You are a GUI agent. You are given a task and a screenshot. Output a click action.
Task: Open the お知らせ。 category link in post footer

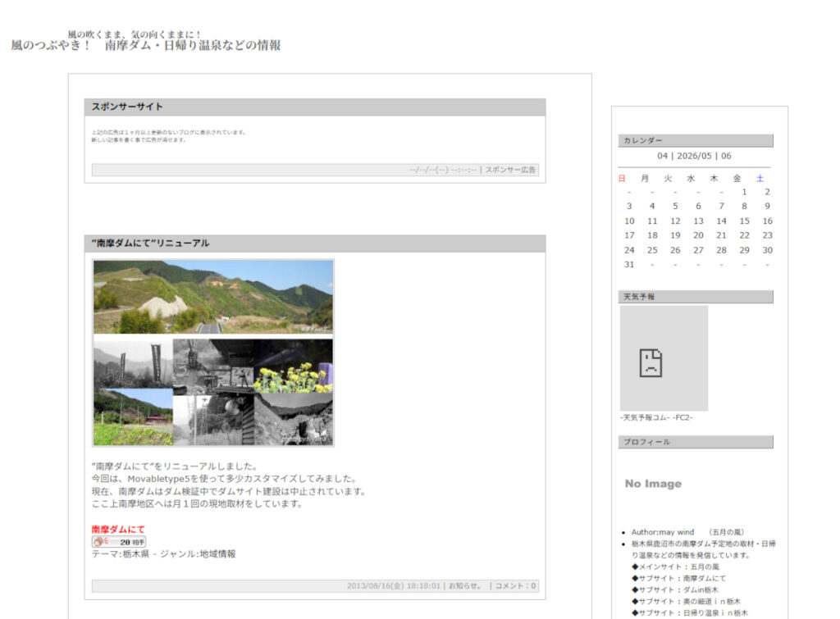[x=465, y=586]
